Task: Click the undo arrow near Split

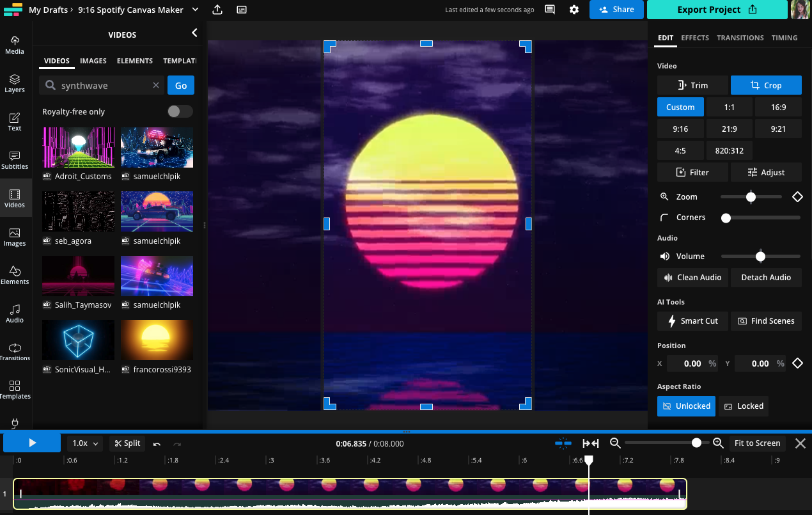Action: [x=155, y=443]
